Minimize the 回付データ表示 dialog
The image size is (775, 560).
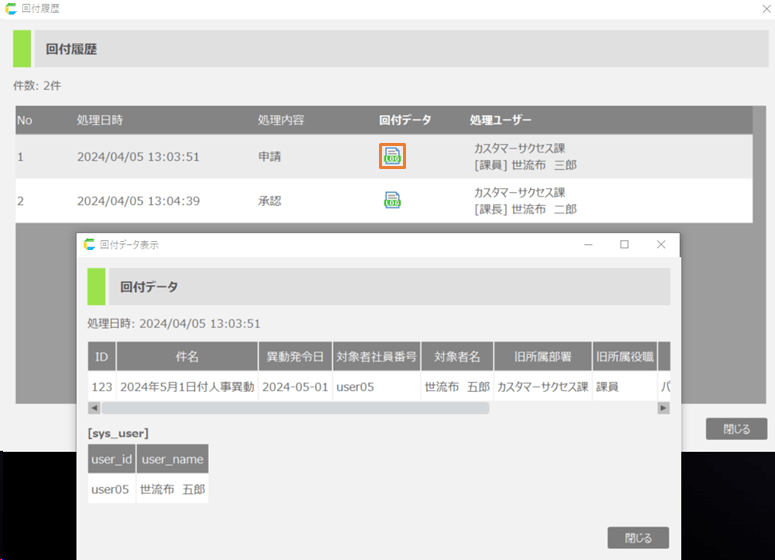click(x=588, y=244)
